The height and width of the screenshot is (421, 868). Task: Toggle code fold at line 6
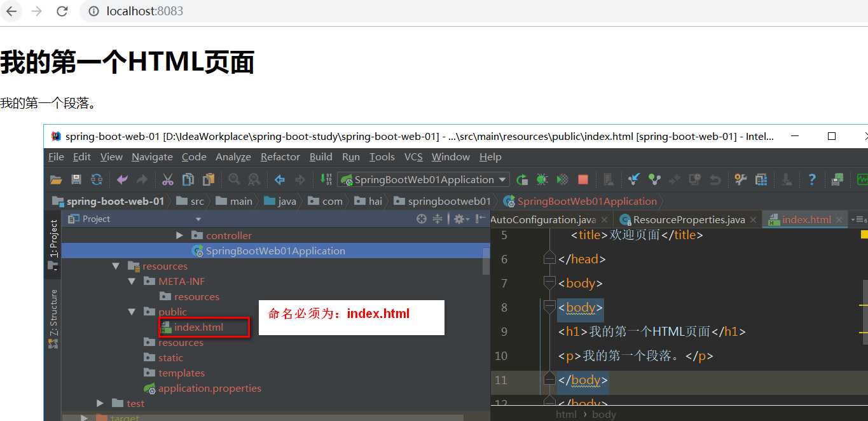click(549, 259)
